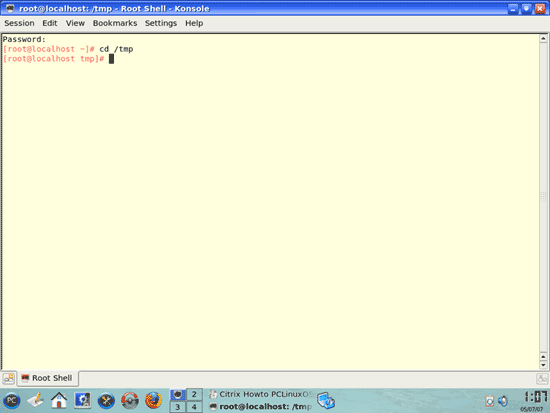The image size is (550, 413).
Task: Click the close session icon at tab bar right
Action: pos(542,379)
